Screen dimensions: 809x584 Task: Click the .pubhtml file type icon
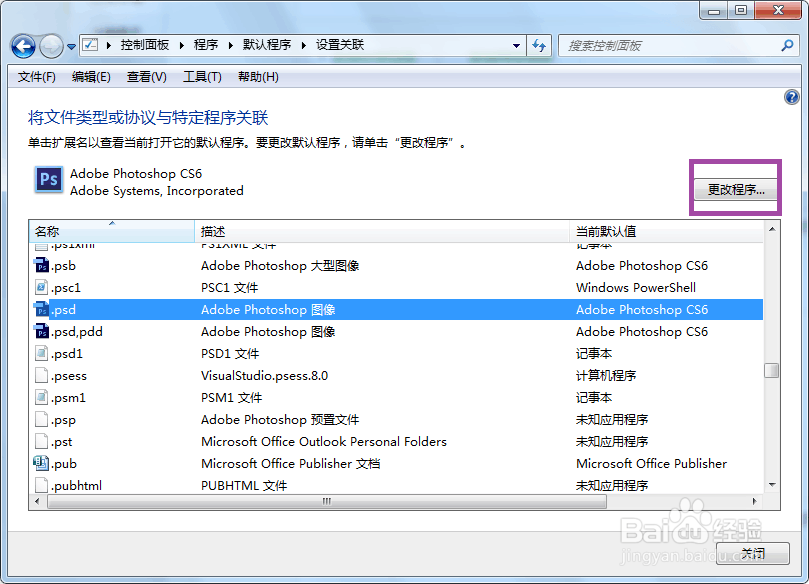coord(41,485)
